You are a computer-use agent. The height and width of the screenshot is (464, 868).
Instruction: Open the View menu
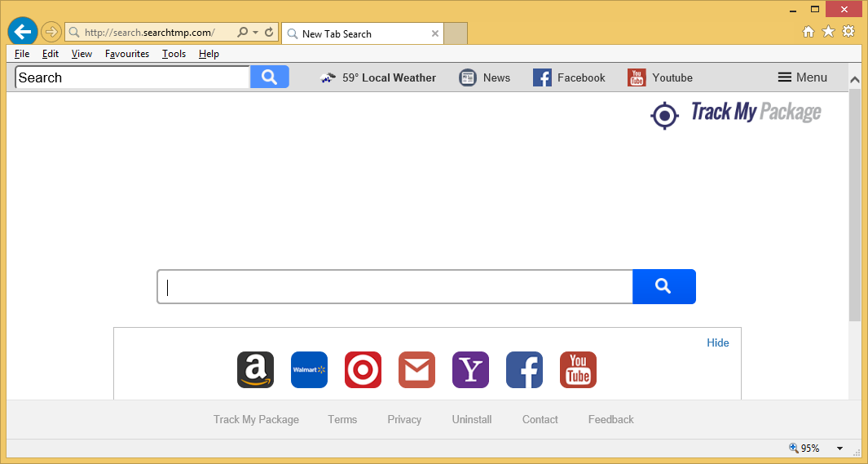pyautogui.click(x=82, y=54)
